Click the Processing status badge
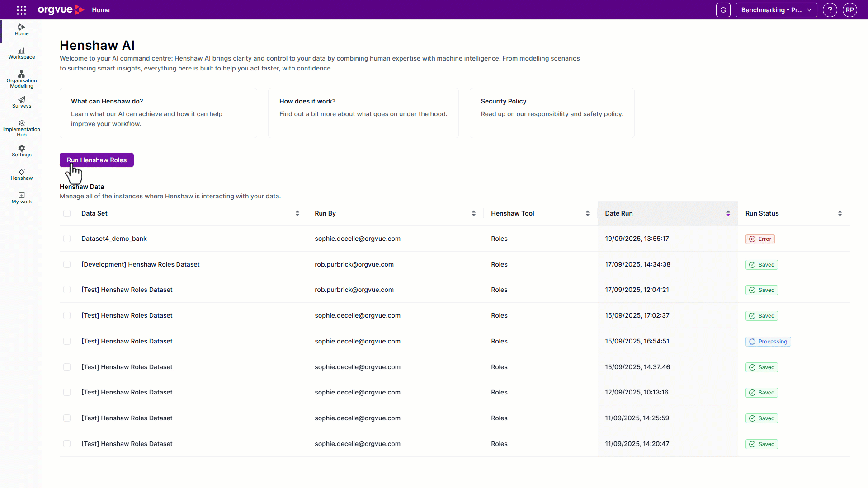The width and height of the screenshot is (868, 488). pos(768,342)
